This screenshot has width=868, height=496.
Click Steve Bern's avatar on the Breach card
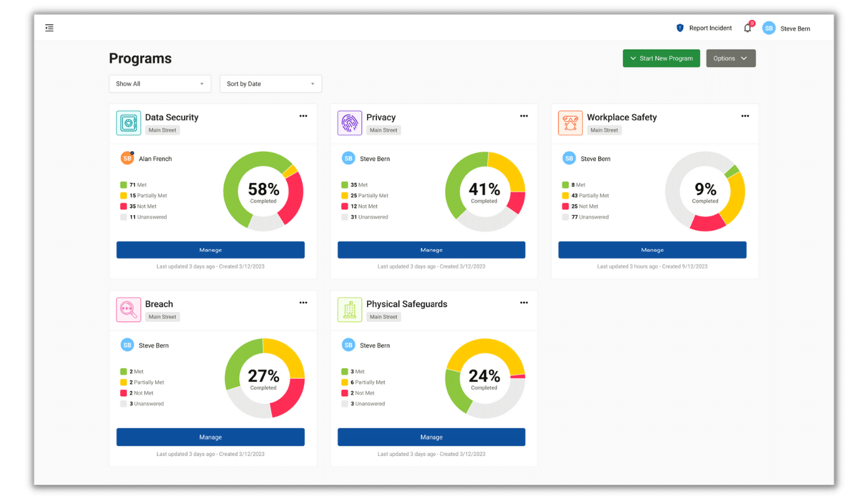(127, 345)
